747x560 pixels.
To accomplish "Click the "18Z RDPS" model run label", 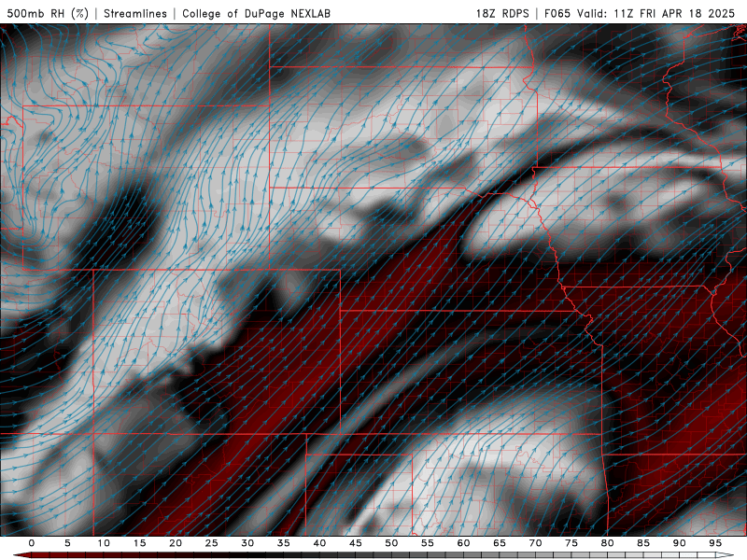I will tap(502, 14).
